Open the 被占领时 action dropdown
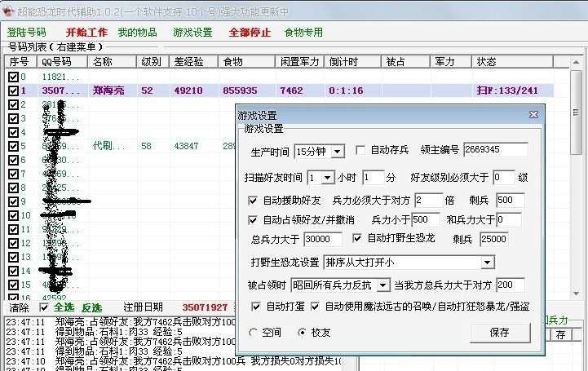Screen dimensions: 588x371 pyautogui.click(x=382, y=285)
